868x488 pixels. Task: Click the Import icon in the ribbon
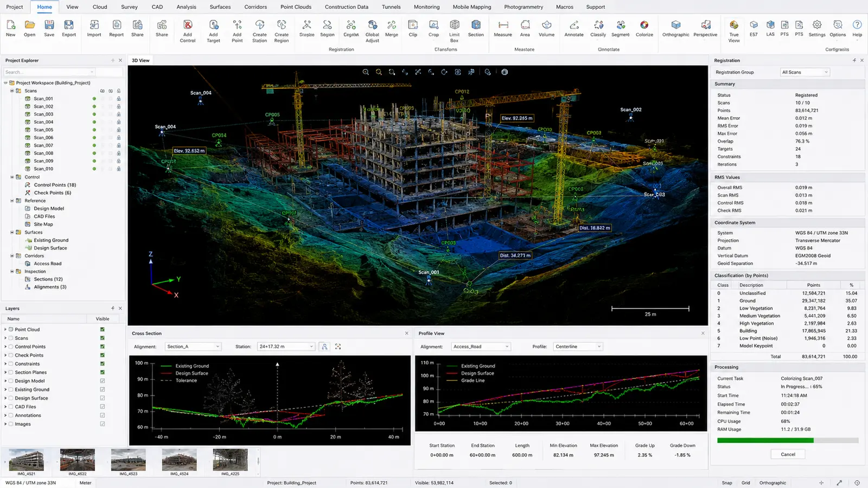(x=94, y=25)
